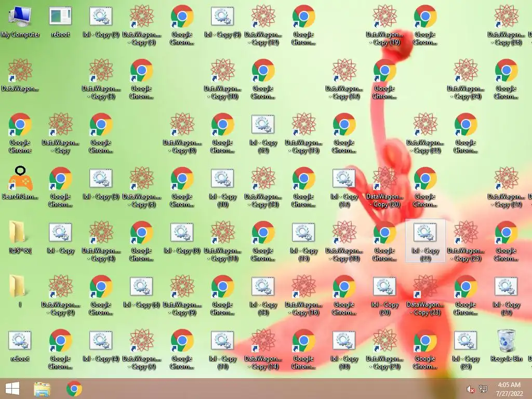The width and height of the screenshot is (532, 399).
Task: Select DataWagon - Copy (19) shortcut
Action: 384,26
